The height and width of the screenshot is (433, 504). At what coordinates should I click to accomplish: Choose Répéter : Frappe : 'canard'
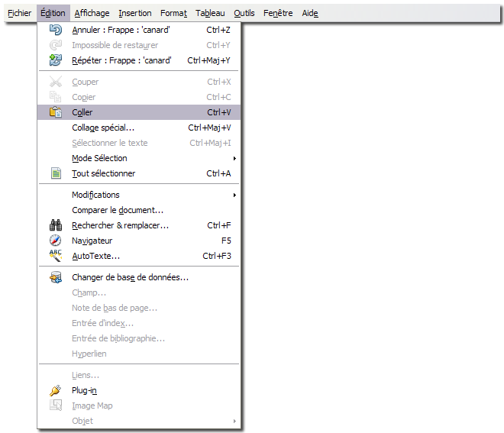point(139,60)
